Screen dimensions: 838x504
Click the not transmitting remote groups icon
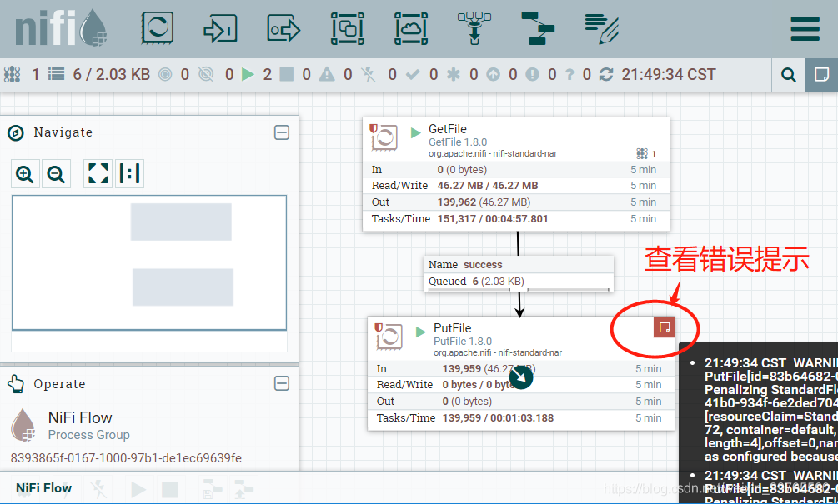click(206, 74)
